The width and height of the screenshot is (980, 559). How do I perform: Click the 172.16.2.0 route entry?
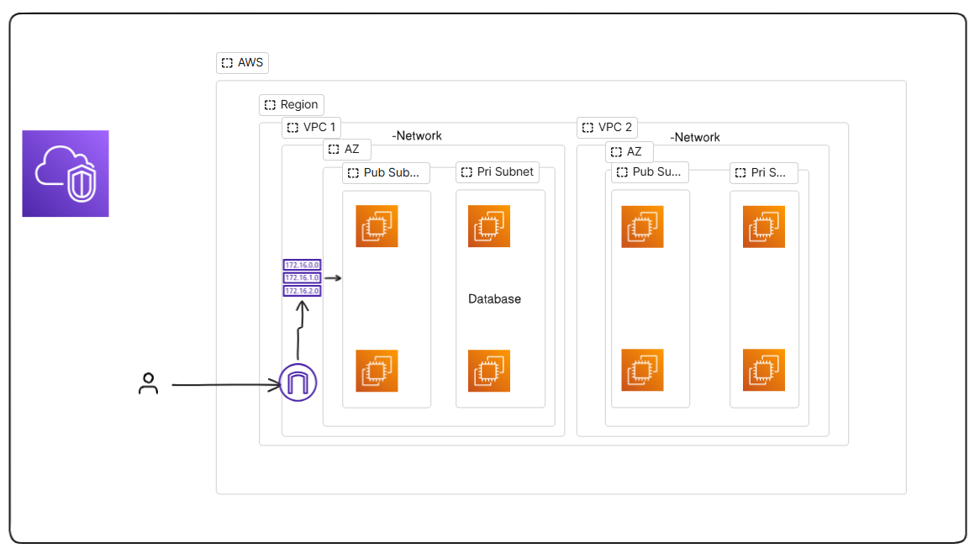(302, 291)
